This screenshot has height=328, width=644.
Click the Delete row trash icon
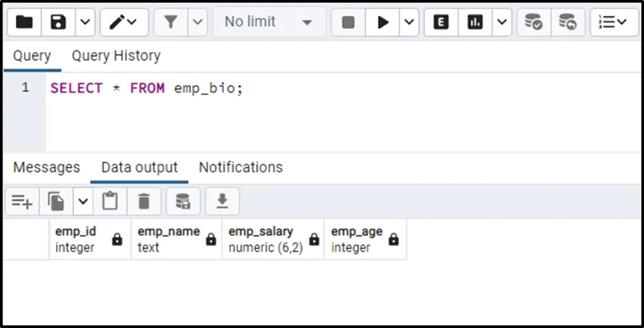[x=144, y=202]
